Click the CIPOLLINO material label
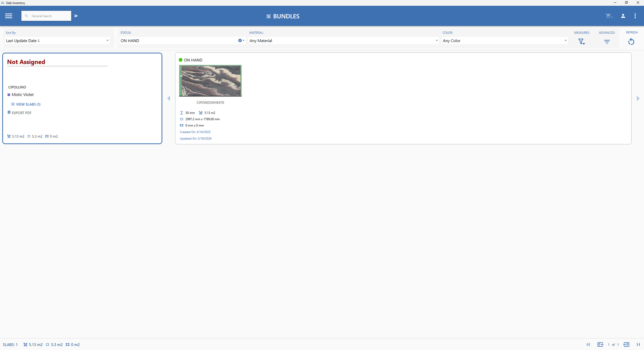644x350 pixels. click(17, 87)
